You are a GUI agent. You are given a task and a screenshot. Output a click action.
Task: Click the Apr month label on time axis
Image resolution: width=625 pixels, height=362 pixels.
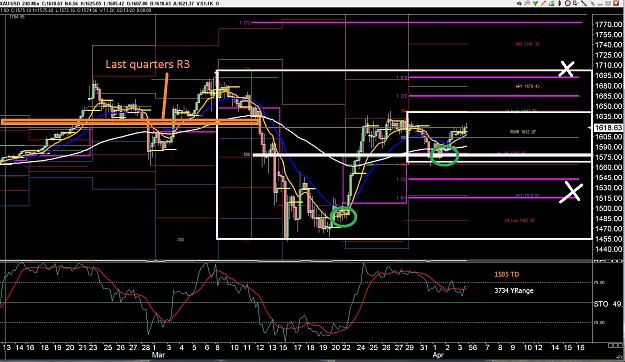coord(438,354)
